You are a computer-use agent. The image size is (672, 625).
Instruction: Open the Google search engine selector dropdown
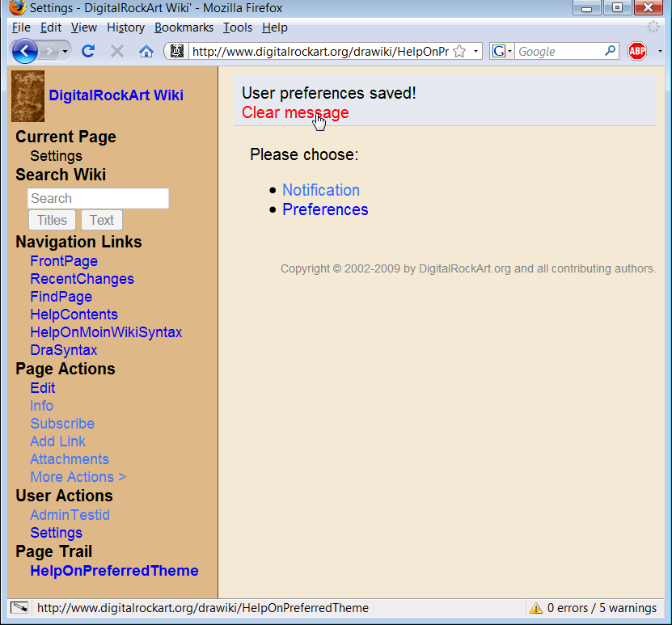coord(503,51)
